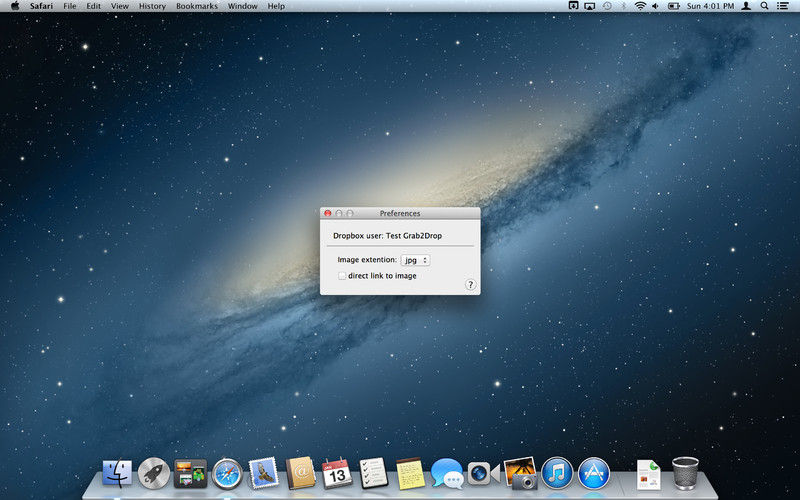The width and height of the screenshot is (800, 500).
Task: Click the Grab2Drop menu bar icon
Action: [x=574, y=6]
